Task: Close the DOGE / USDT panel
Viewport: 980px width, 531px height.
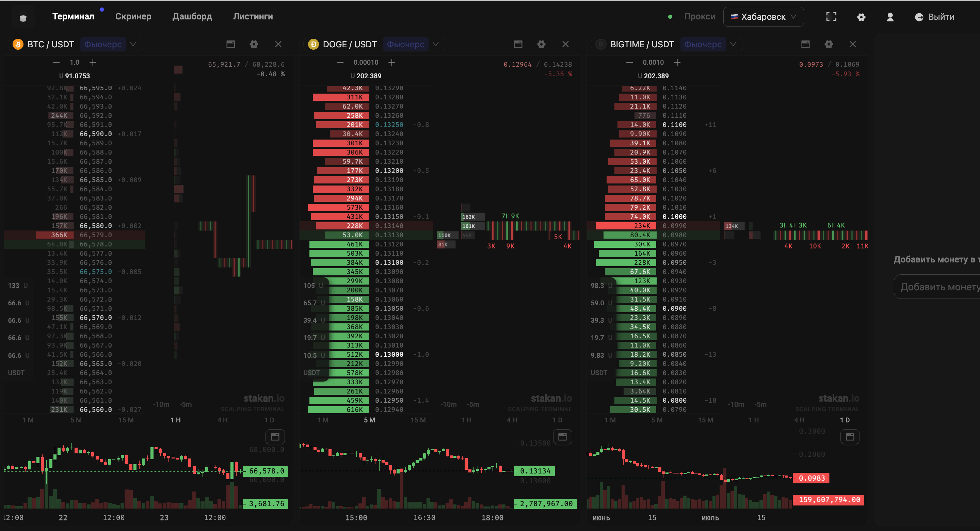Action: point(566,44)
